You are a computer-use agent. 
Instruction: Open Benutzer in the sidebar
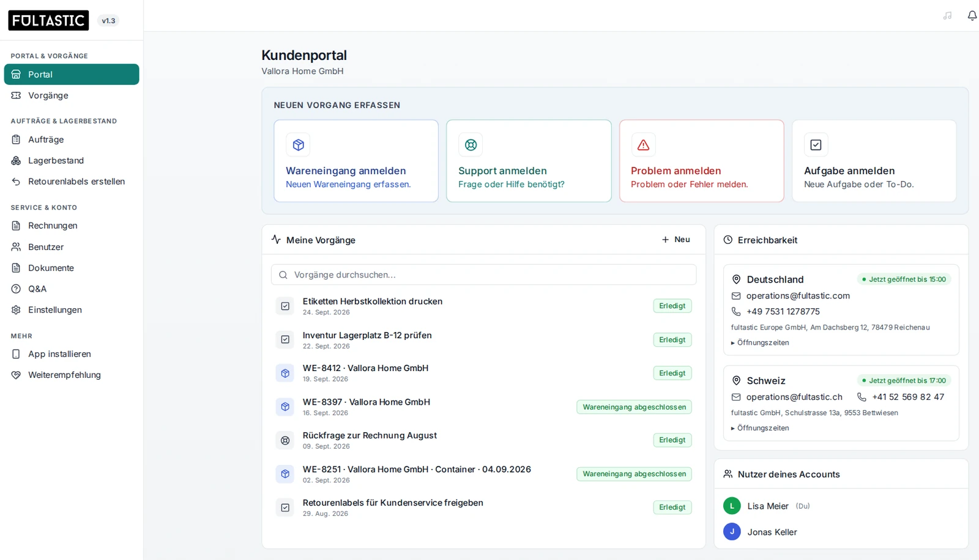pos(72,247)
